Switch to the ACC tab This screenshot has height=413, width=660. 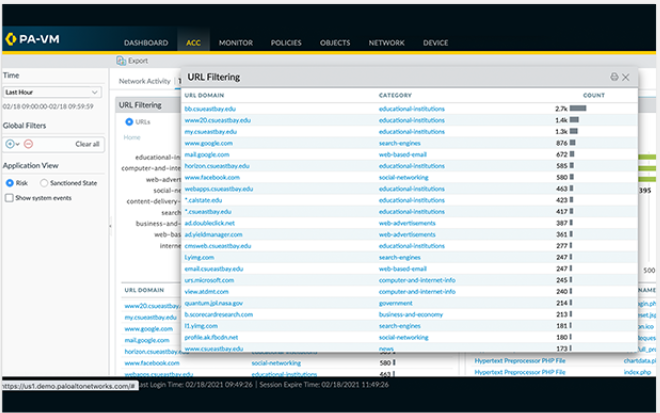[193, 43]
